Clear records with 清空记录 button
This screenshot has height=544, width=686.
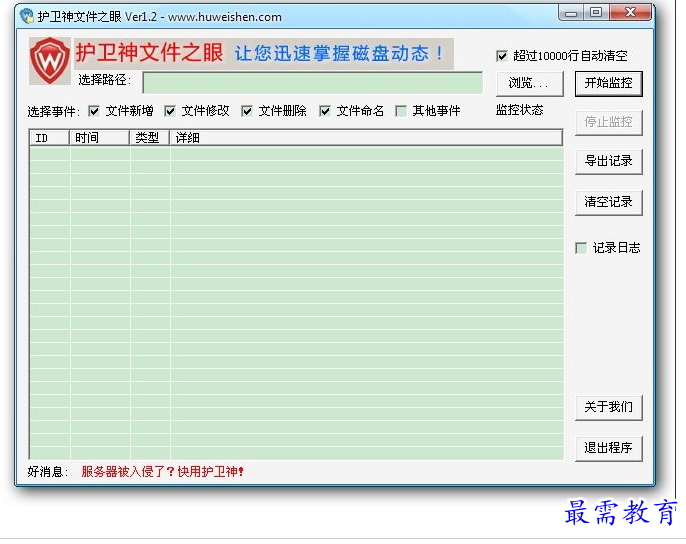(609, 202)
